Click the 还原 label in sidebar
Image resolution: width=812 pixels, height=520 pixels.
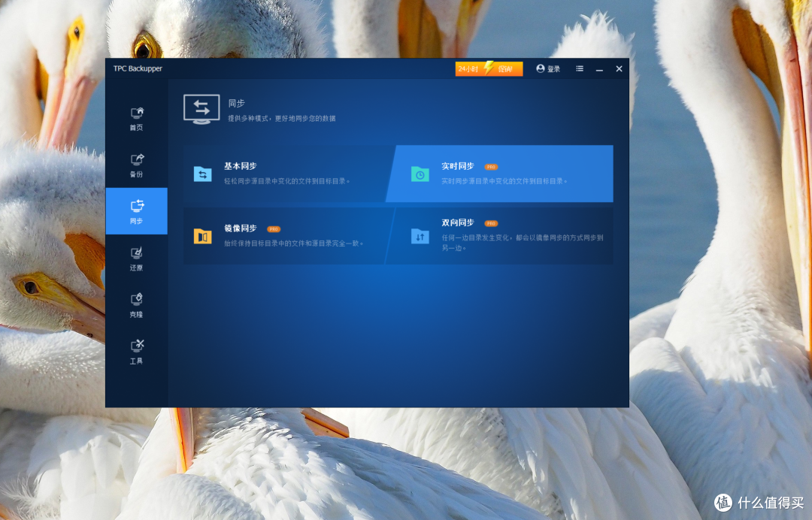[136, 268]
